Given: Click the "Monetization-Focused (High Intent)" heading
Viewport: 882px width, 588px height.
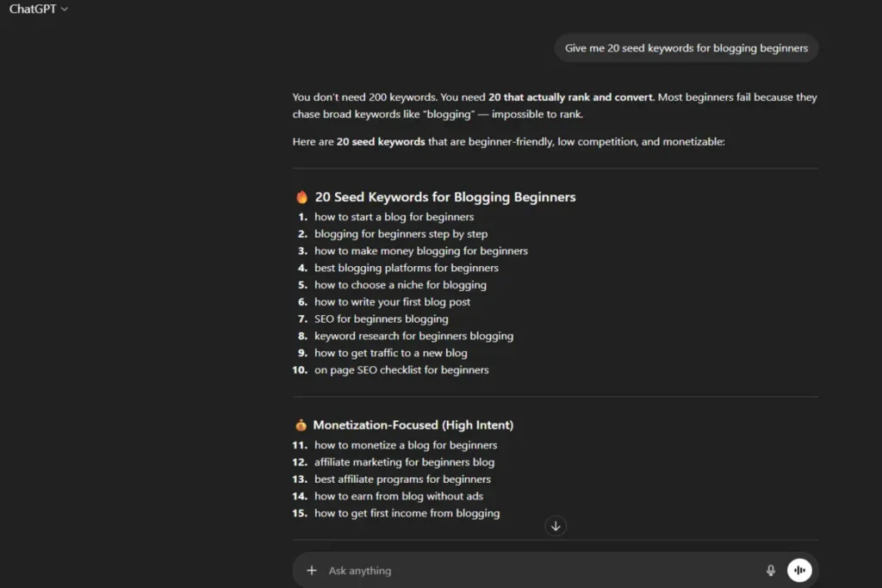Looking at the screenshot, I should pyautogui.click(x=413, y=425).
